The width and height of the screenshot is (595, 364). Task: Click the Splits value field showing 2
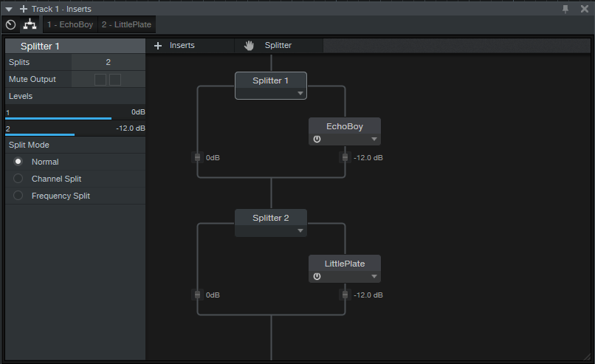[x=108, y=62]
